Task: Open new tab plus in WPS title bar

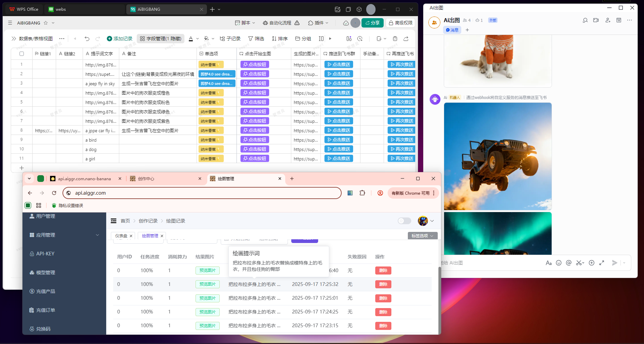Action: pyautogui.click(x=212, y=9)
